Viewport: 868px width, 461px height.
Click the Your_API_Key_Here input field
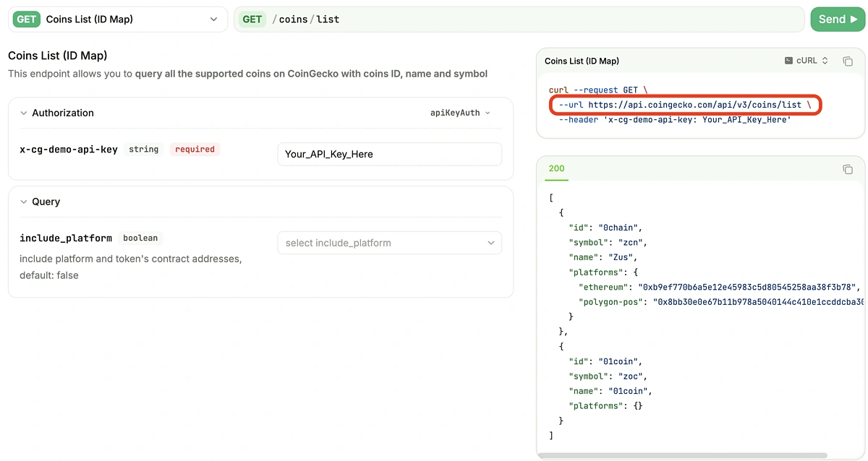[389, 154]
